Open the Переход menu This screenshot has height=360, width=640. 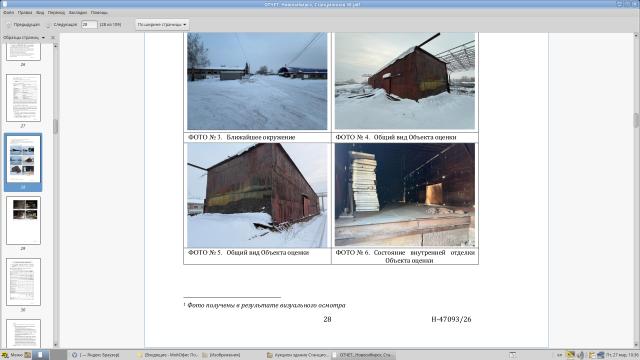[x=56, y=13]
